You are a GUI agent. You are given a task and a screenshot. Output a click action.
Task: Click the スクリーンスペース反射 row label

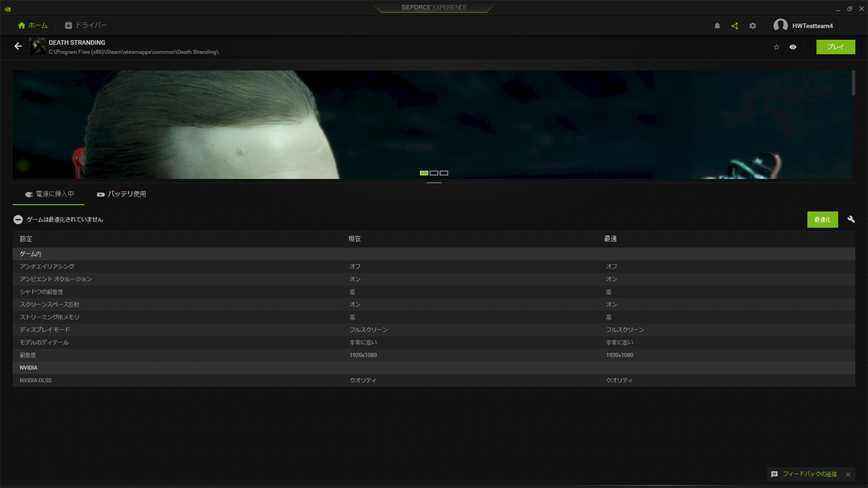[50, 304]
